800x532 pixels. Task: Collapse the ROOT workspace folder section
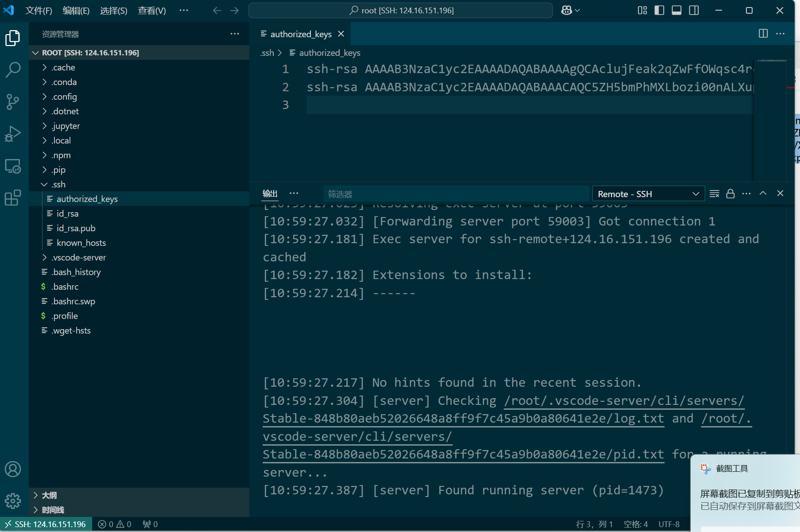139,52
